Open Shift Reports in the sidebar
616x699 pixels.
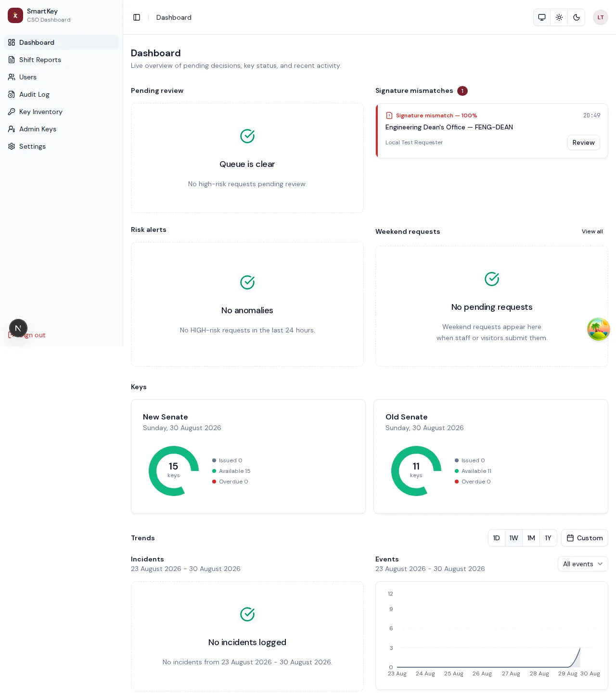(62, 60)
